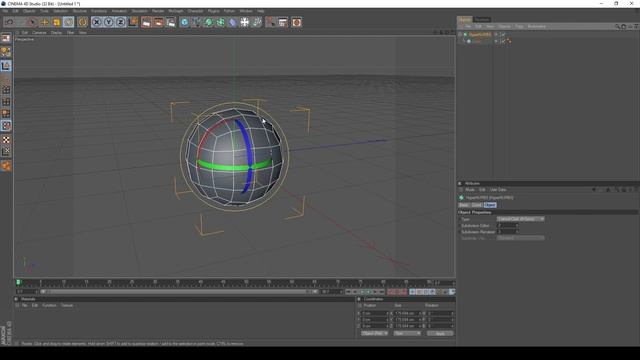Switch to the Basic tab in Attributes
This screenshot has width=640, height=360.
[464, 205]
